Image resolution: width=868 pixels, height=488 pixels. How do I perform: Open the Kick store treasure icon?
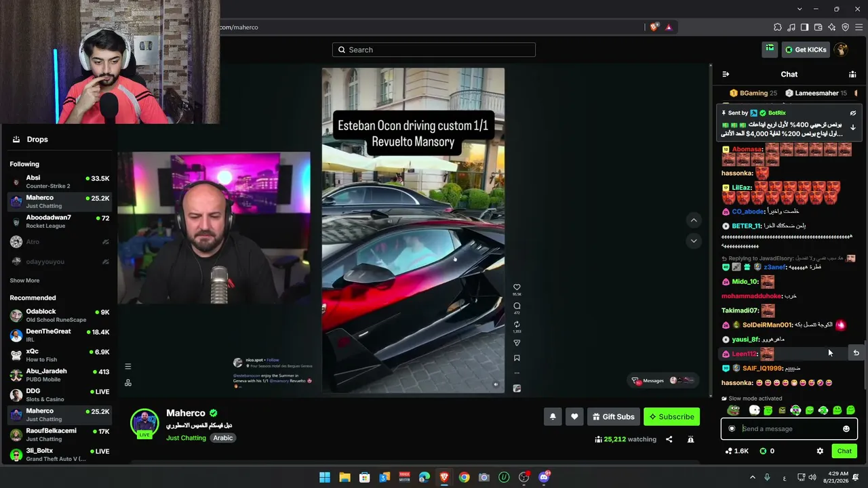pos(770,49)
